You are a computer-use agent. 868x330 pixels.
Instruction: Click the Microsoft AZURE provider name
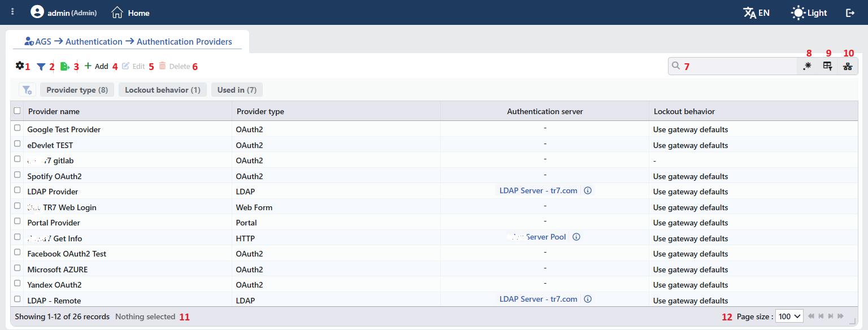pyautogui.click(x=58, y=270)
